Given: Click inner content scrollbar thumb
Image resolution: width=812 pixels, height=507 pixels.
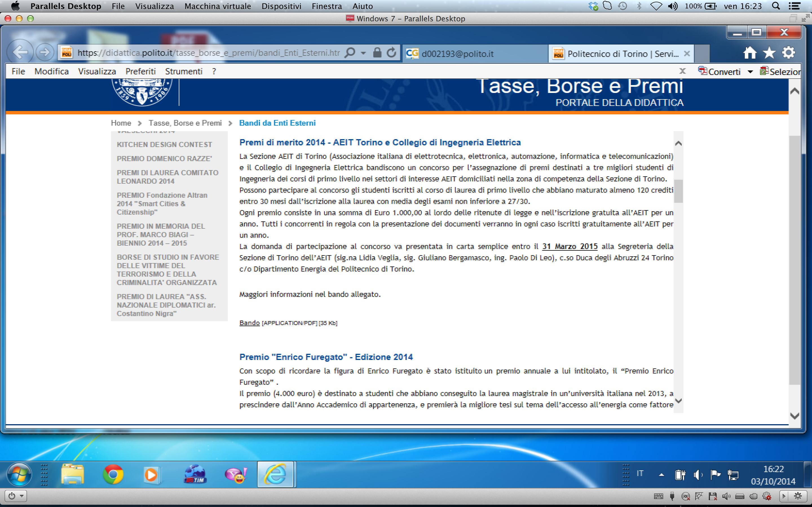Looking at the screenshot, I should tap(678, 191).
